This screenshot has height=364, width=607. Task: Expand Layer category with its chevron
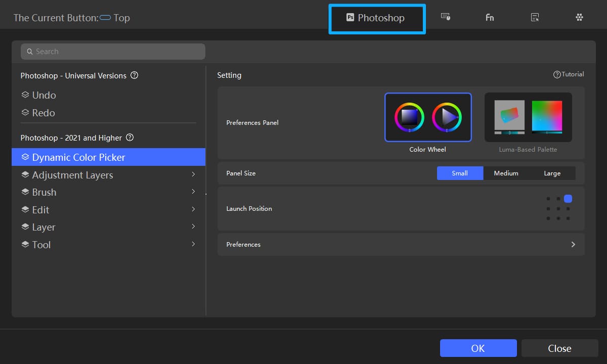click(x=193, y=226)
